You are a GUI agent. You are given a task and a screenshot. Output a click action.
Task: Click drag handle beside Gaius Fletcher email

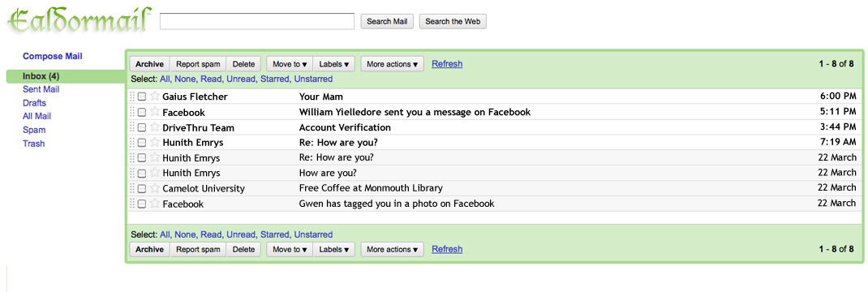pos(131,97)
